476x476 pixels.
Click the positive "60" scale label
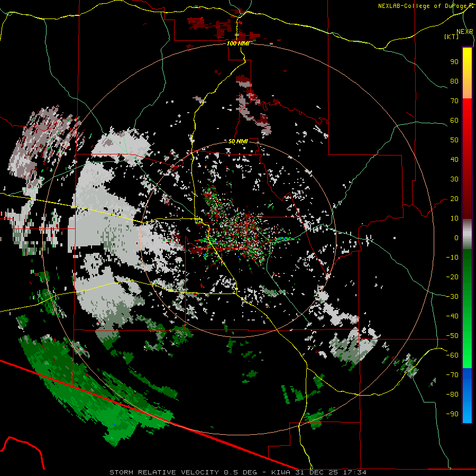click(454, 121)
